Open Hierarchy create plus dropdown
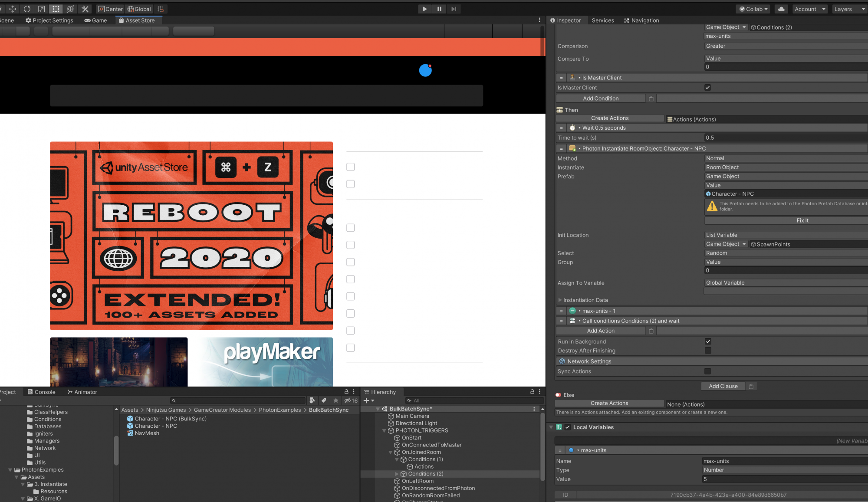Viewport: 868px width, 502px height. (368, 400)
